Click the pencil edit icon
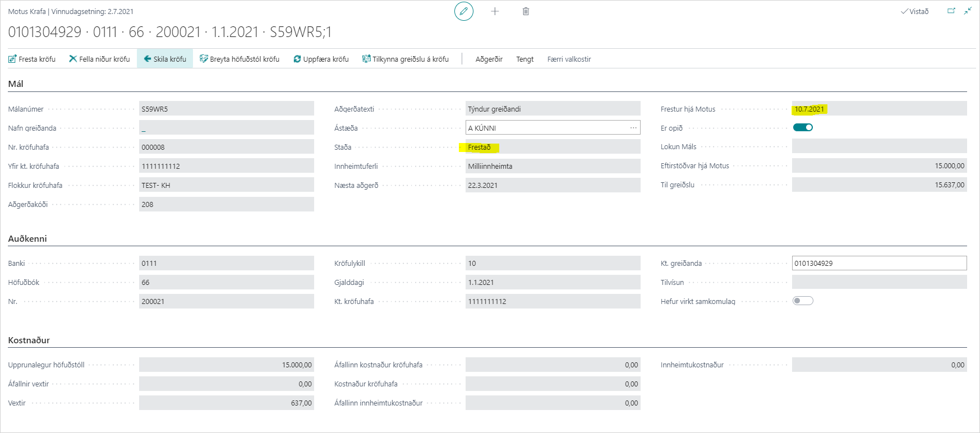980x433 pixels. pos(463,11)
